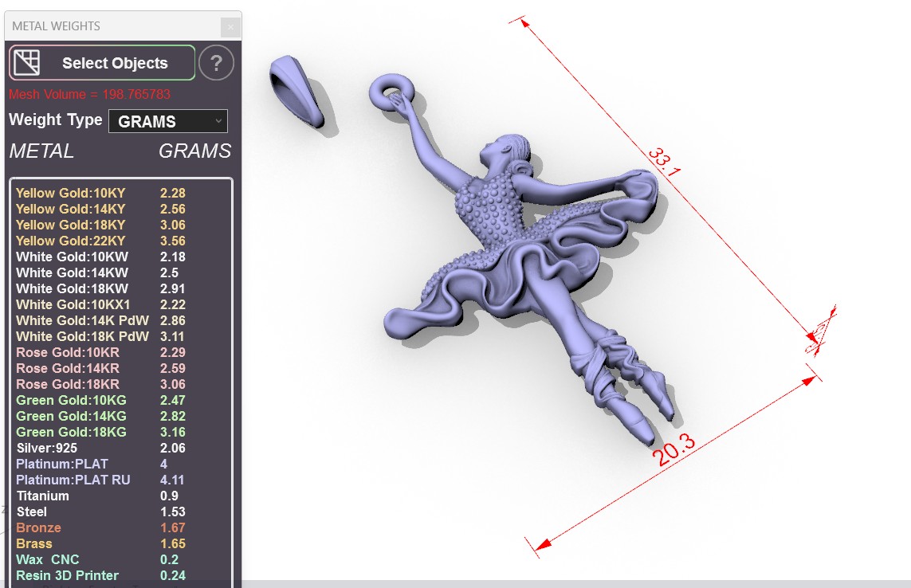Select the Titanium row
The width and height of the screenshot is (911, 588).
[x=121, y=496]
